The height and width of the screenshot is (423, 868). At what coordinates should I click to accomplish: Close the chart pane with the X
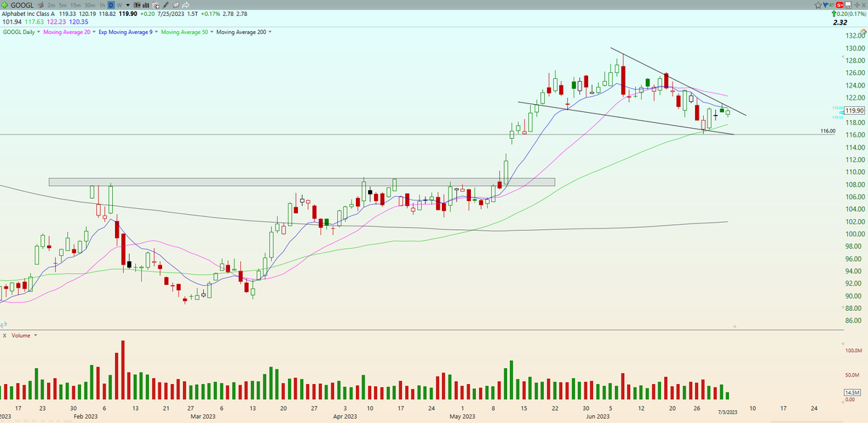[864, 5]
